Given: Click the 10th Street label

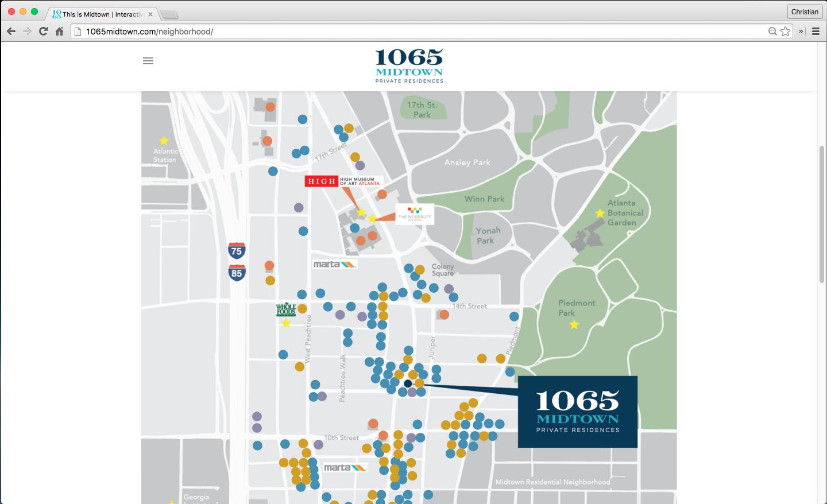Looking at the screenshot, I should coord(341,437).
